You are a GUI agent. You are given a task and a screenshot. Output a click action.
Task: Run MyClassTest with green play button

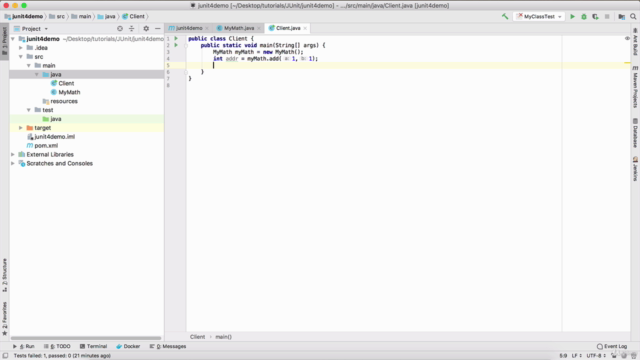[572, 16]
